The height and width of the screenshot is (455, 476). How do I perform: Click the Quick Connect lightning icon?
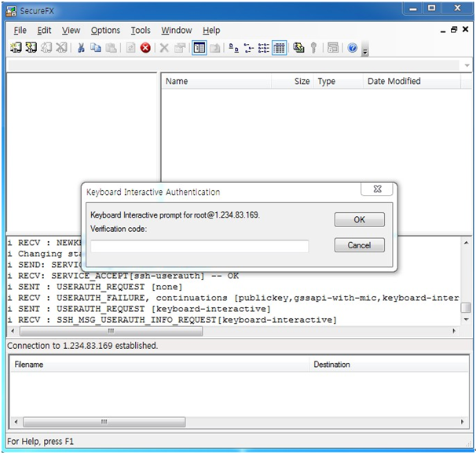coord(31,48)
